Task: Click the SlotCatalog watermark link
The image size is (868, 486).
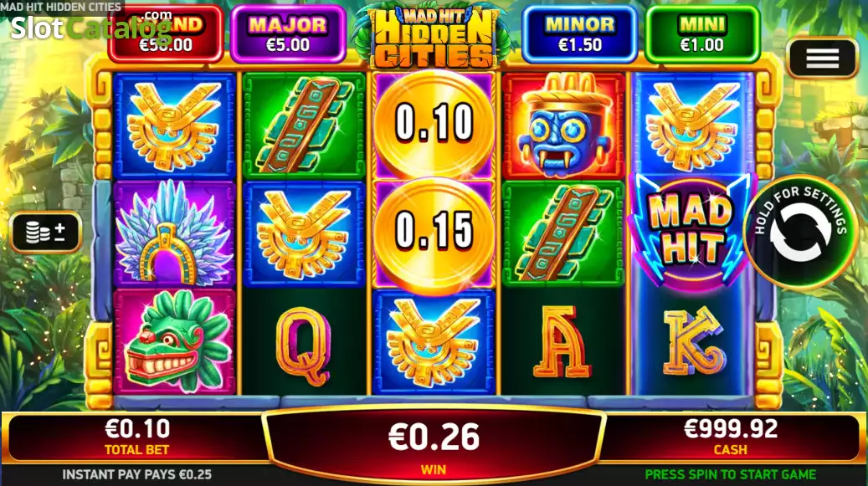Action: coord(92,27)
